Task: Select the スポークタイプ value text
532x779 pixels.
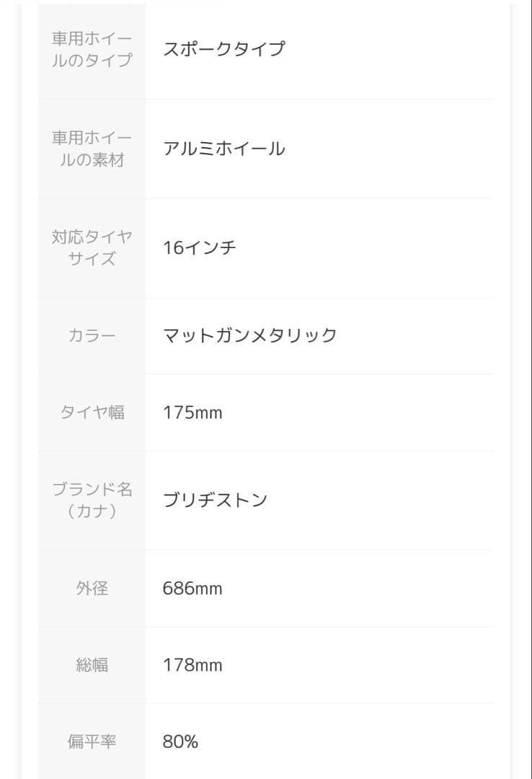Action: tap(223, 49)
